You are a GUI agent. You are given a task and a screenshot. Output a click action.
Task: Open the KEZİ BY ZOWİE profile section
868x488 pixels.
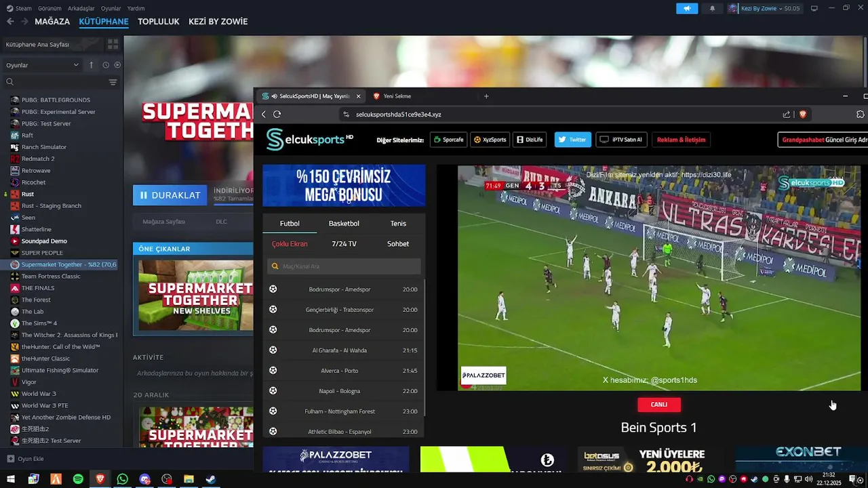coord(218,22)
